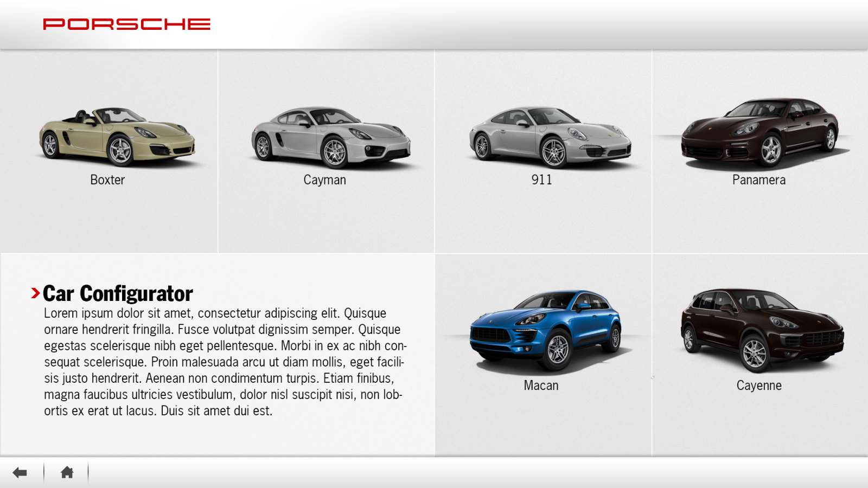Select the silver Cayman car image

[331, 137]
